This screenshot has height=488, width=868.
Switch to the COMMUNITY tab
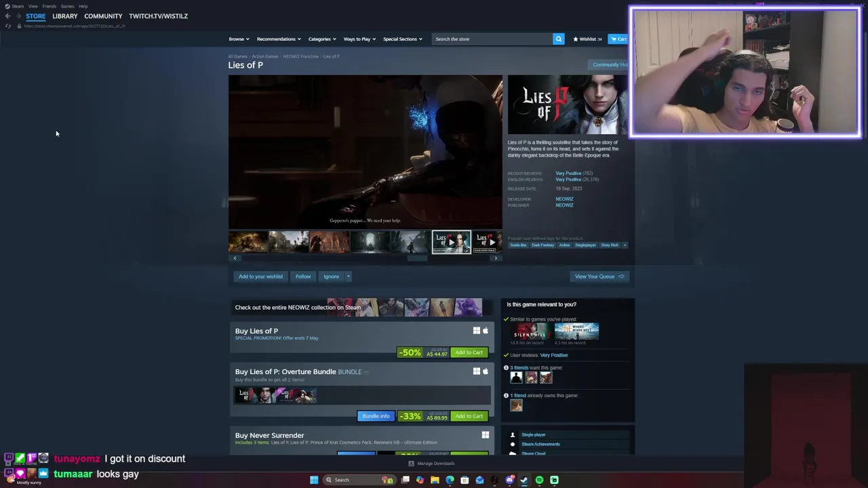(x=103, y=16)
